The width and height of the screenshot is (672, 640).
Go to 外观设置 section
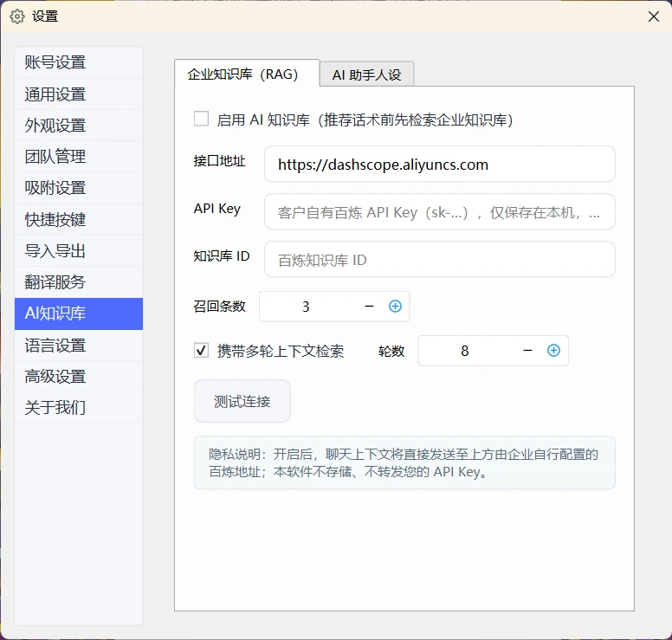coord(79,126)
